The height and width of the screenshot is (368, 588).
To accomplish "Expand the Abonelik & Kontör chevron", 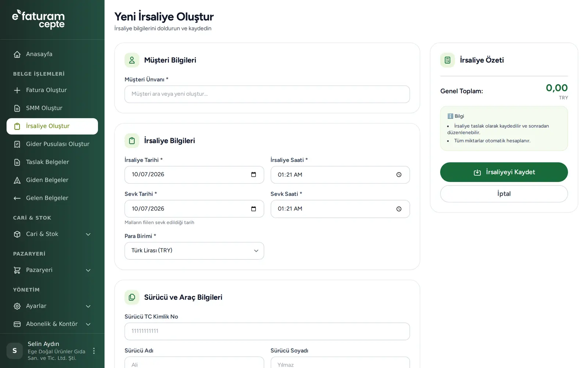I will (88, 324).
